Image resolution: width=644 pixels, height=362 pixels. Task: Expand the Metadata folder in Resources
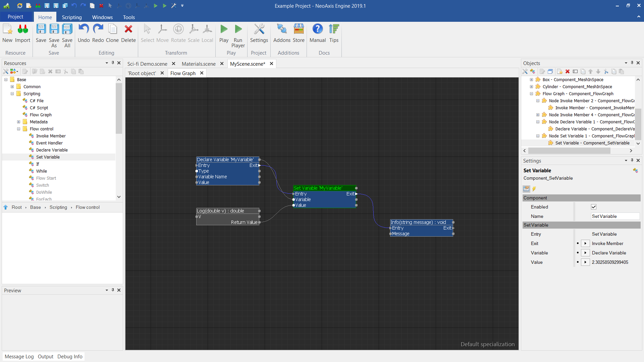(19, 122)
